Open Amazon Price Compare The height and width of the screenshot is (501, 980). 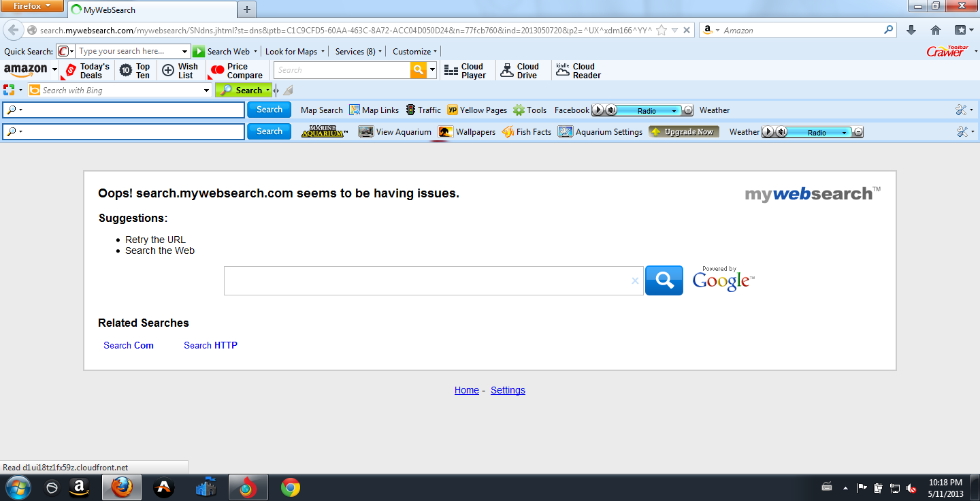point(237,71)
